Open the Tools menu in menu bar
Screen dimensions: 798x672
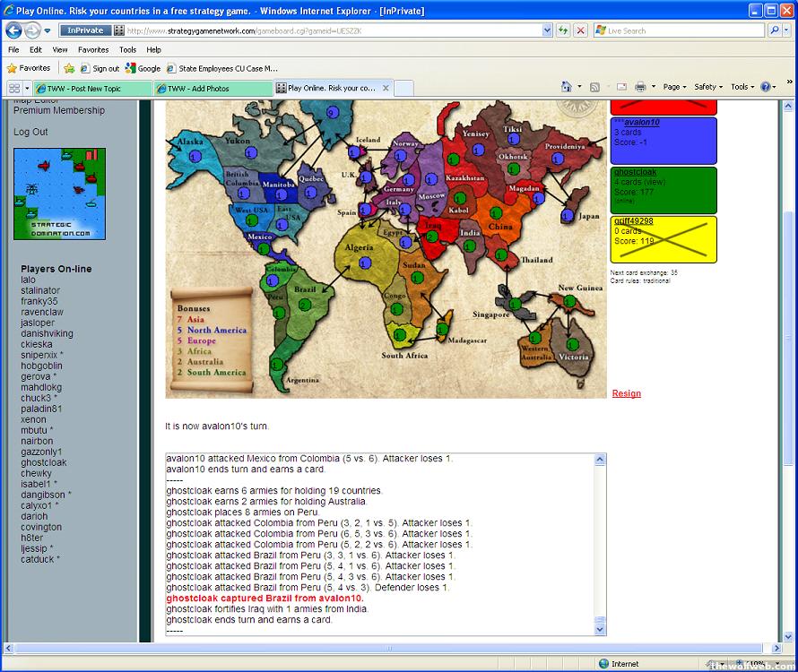(127, 49)
